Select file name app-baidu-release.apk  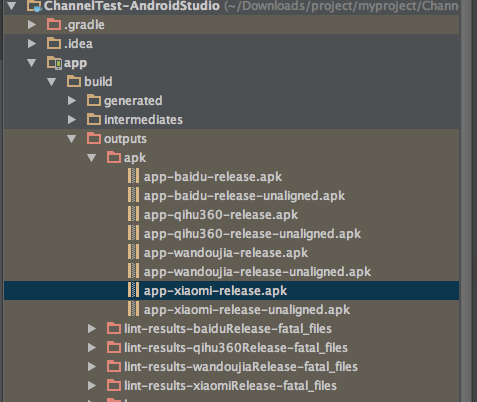coord(213,177)
